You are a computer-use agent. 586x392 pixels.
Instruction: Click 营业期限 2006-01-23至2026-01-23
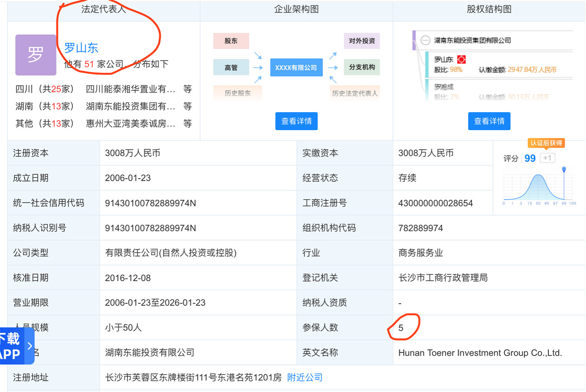pos(155,303)
